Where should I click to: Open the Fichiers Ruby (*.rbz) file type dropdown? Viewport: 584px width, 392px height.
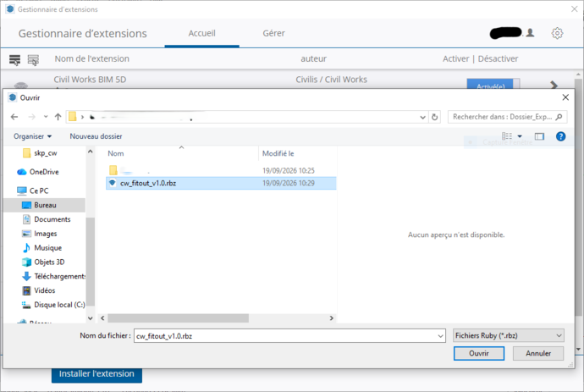(x=509, y=336)
